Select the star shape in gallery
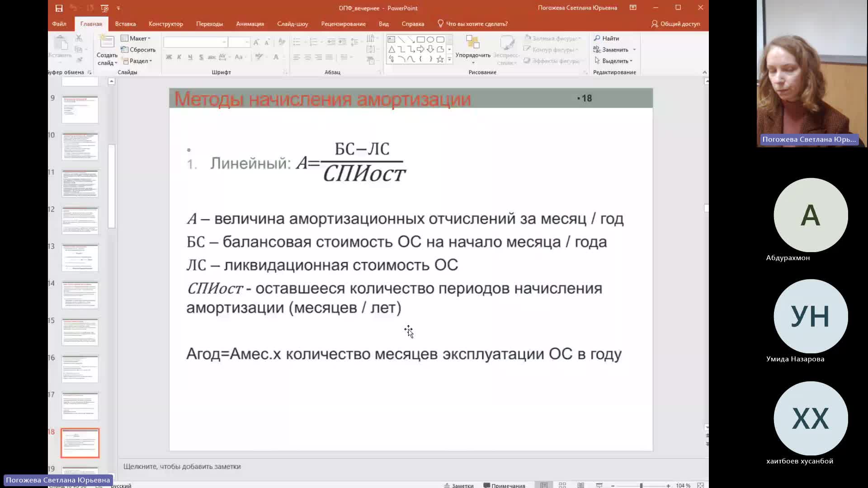Viewport: 868px width, 488px height. [x=440, y=59]
